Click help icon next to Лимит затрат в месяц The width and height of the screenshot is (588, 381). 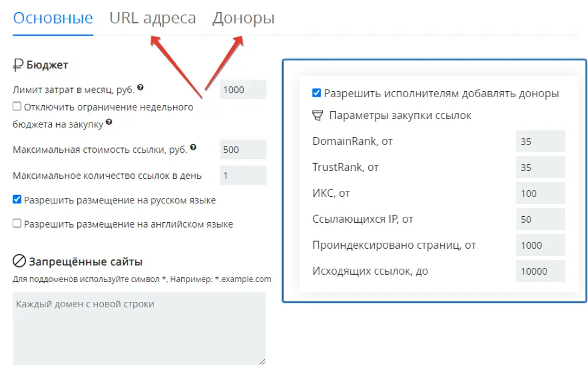[141, 88]
